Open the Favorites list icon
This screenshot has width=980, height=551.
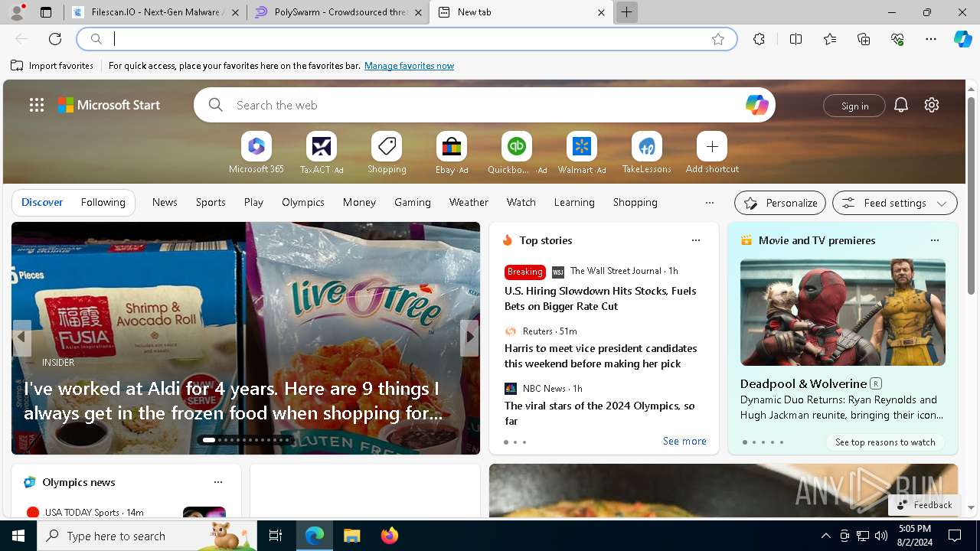coord(830,39)
